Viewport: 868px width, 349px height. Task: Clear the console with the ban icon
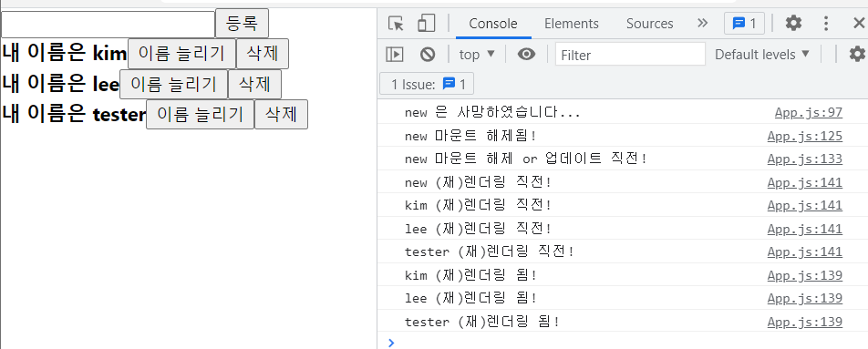click(428, 54)
